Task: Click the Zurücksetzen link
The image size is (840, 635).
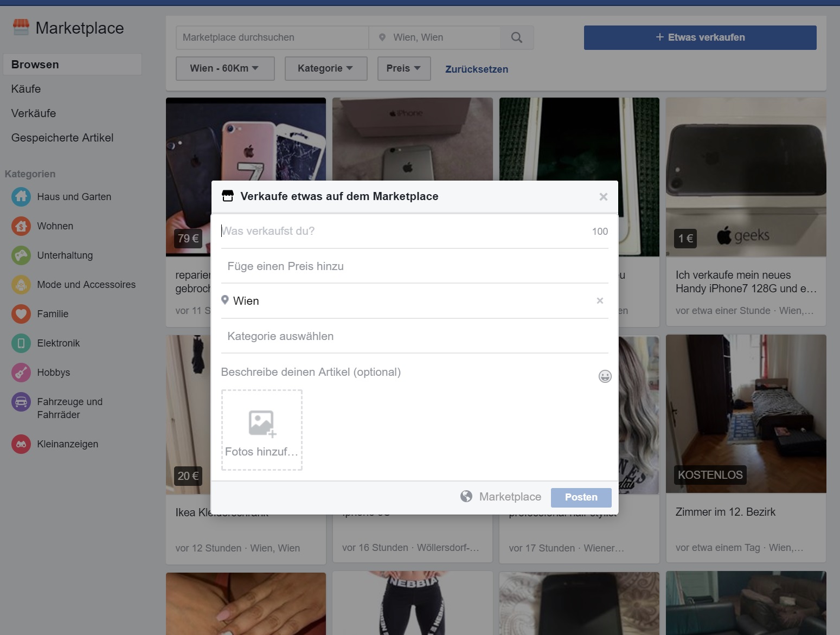Action: click(477, 69)
